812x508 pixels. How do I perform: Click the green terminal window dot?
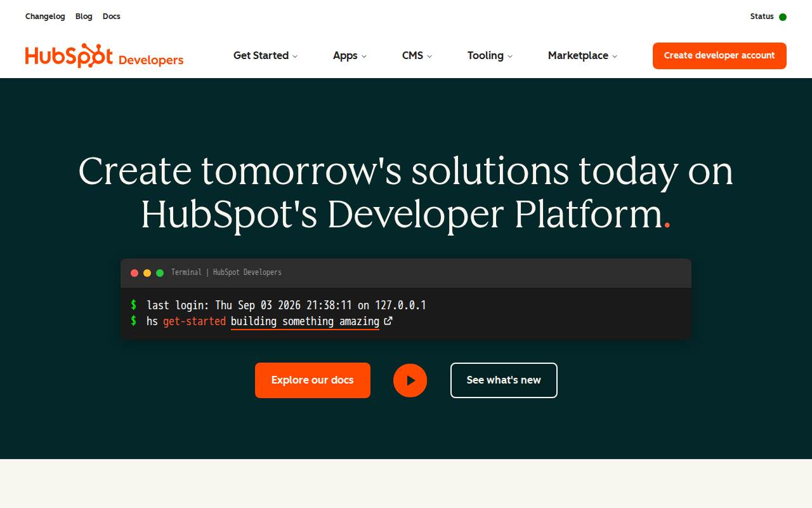[160, 273]
